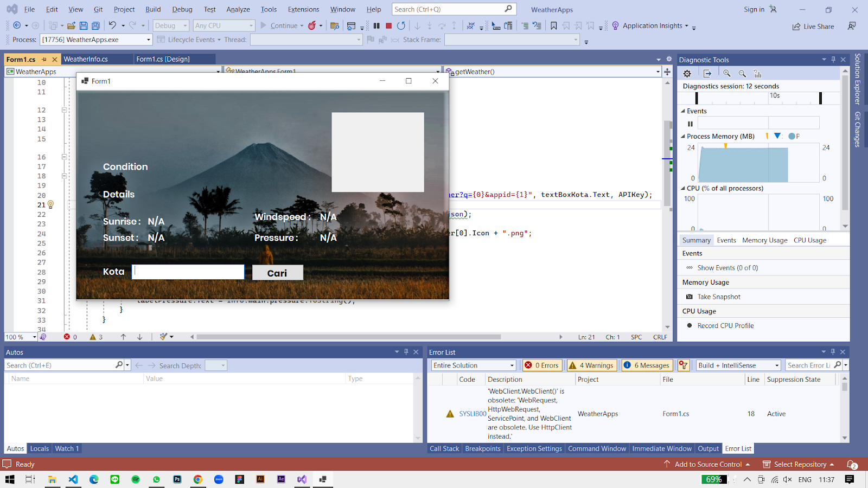Click the Save file icon
868x488 pixels.
pos(84,25)
